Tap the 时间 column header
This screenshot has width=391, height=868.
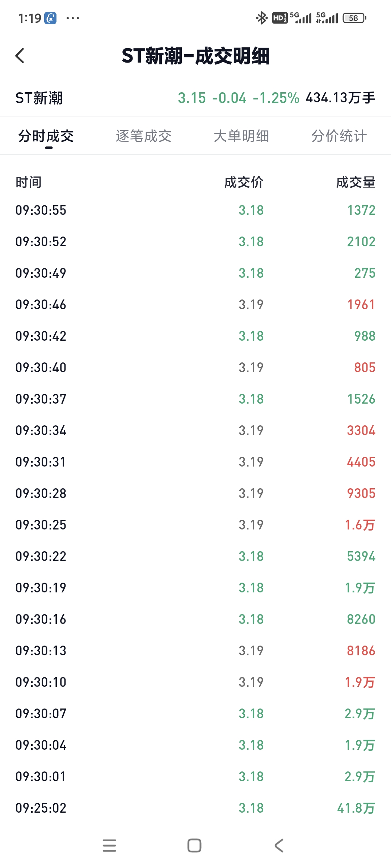(x=29, y=182)
